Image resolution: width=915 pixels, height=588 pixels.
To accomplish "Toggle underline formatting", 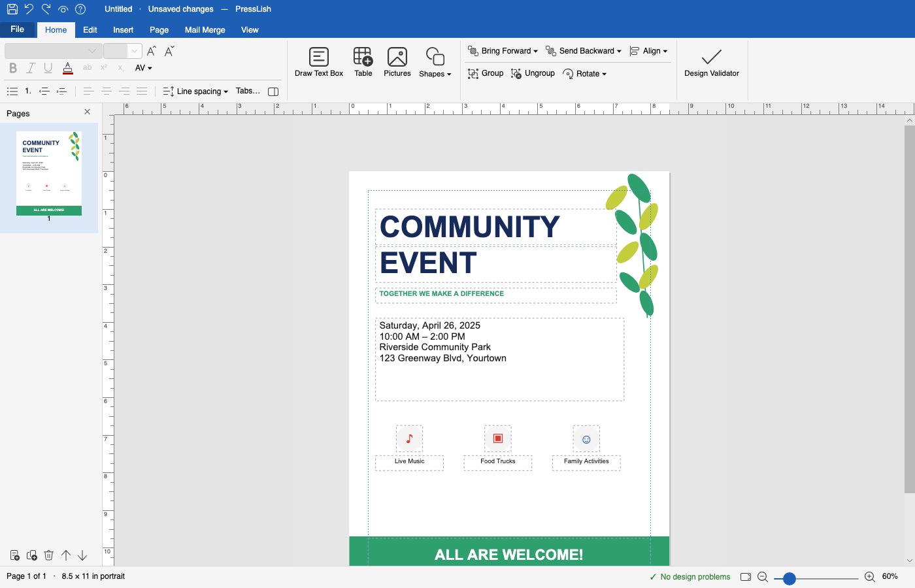I will pyautogui.click(x=48, y=68).
